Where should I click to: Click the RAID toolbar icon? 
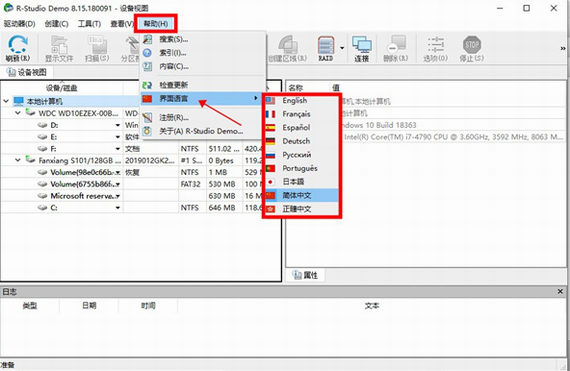click(x=326, y=48)
